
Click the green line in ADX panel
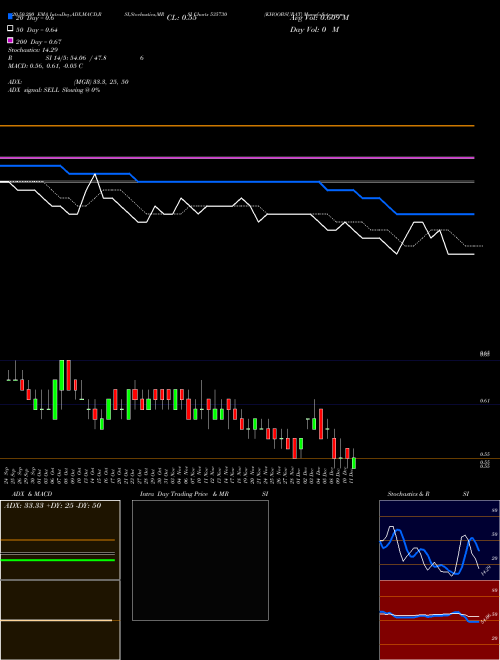[58, 560]
